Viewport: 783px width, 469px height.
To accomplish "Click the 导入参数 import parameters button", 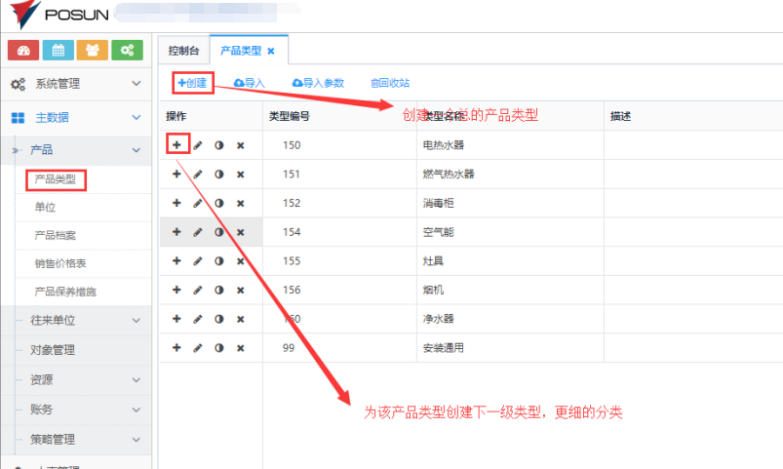I will [318, 83].
